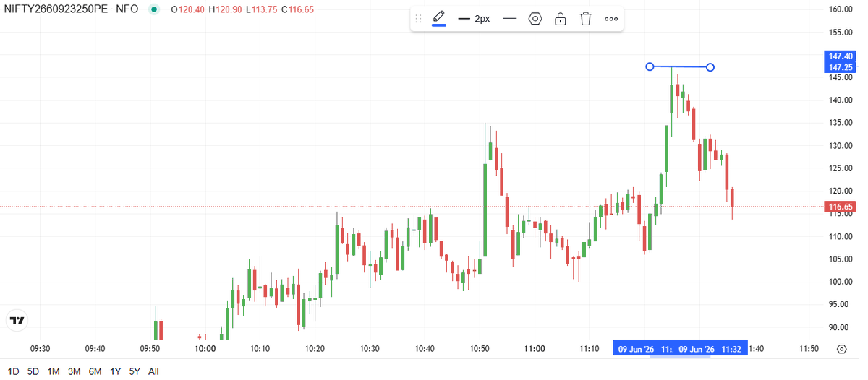Click the H120.90 high value

click(225, 9)
